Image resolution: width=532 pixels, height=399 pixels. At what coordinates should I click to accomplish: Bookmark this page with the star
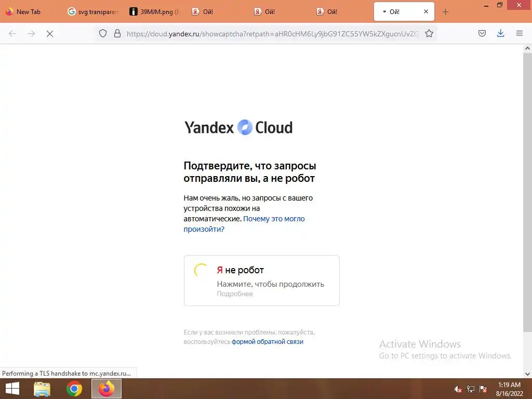[x=429, y=33]
